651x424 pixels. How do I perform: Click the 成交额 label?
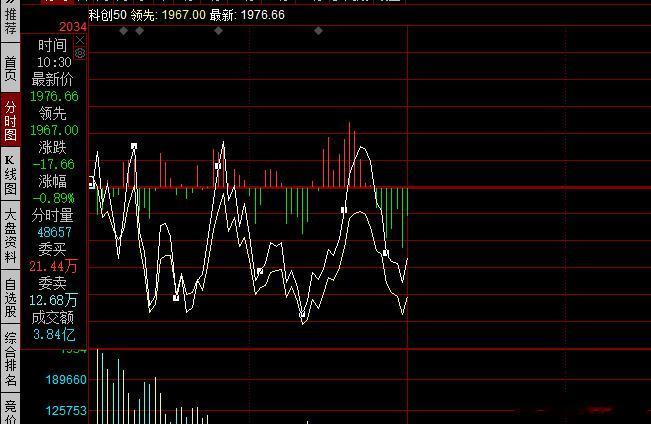(x=52, y=318)
